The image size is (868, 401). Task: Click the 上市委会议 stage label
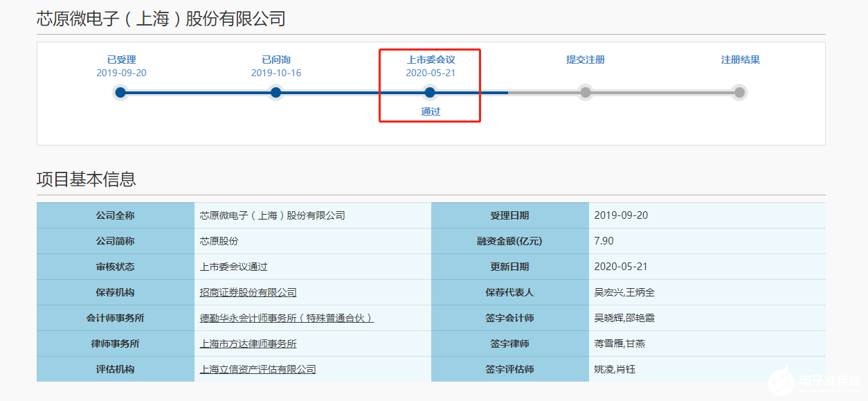[431, 60]
